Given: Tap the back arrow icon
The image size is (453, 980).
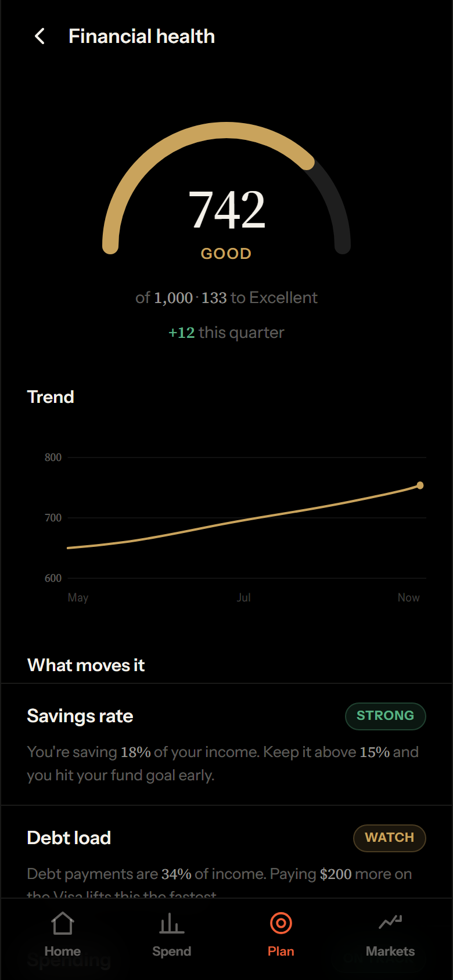Looking at the screenshot, I should pyautogui.click(x=39, y=37).
